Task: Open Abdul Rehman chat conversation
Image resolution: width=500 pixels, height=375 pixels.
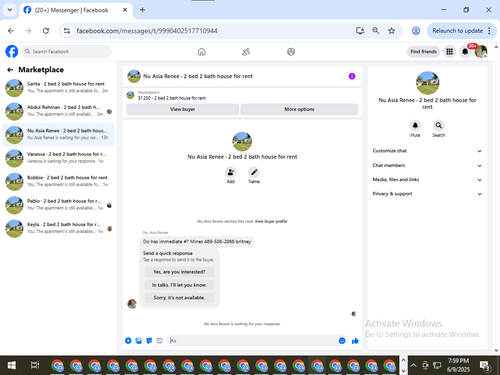Action: coord(59,111)
